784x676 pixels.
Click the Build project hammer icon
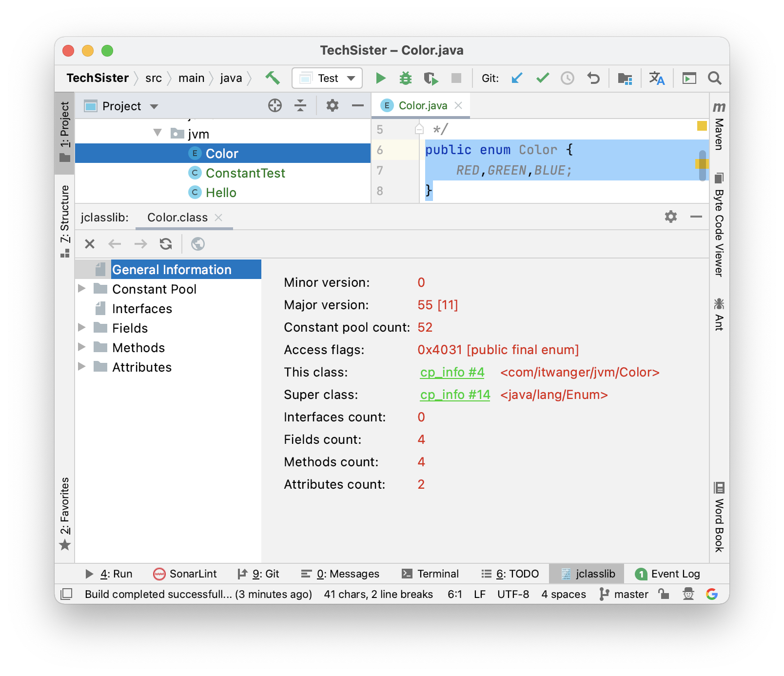point(272,78)
